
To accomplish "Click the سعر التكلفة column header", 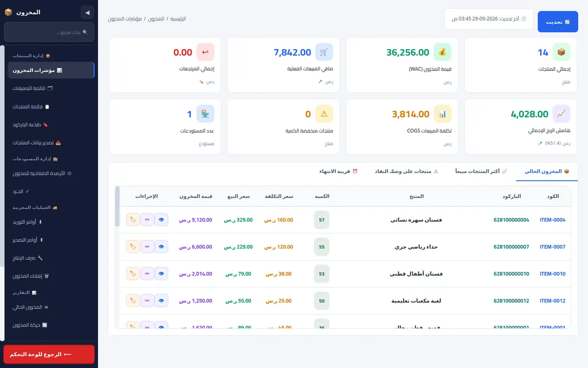I will coord(278,196).
